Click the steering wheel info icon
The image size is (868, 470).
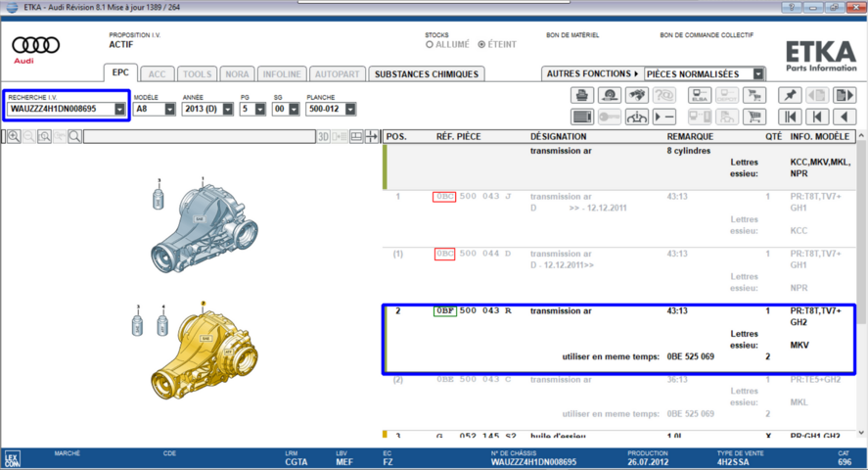click(637, 117)
